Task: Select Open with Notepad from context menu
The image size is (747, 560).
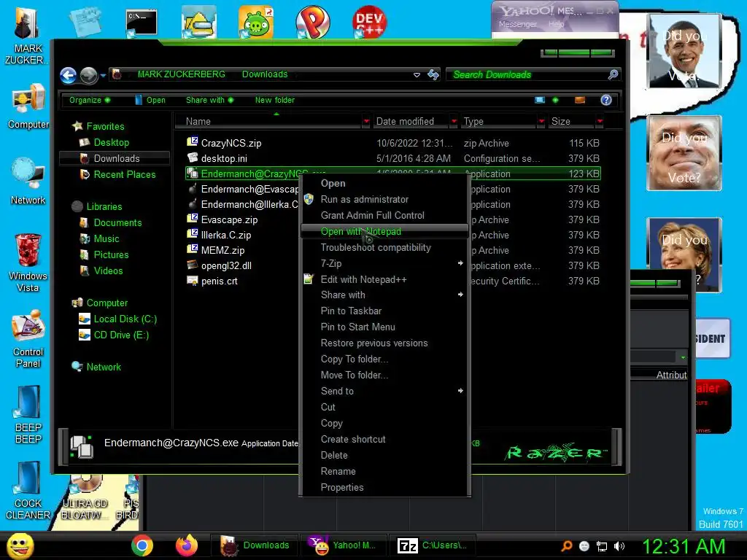Action: tap(384, 231)
